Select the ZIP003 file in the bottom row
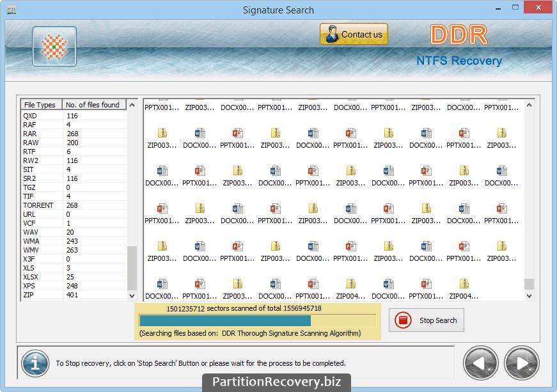Image resolution: width=557 pixels, height=392 pixels. [x=237, y=290]
